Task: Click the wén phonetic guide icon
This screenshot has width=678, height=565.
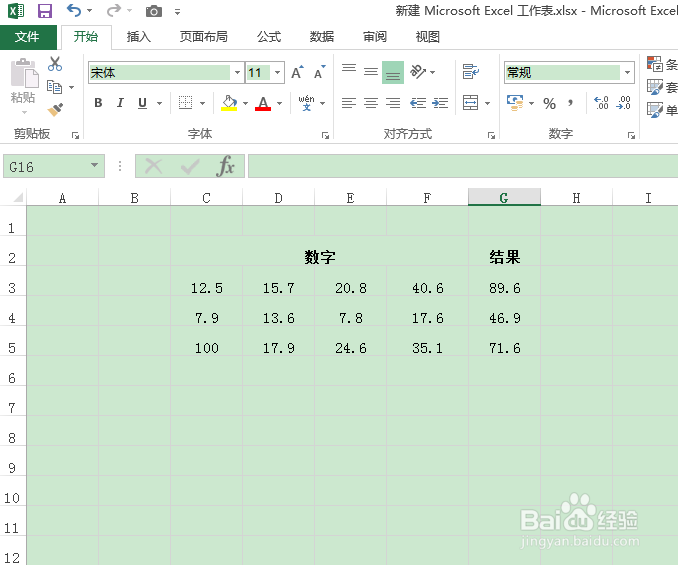Action: click(307, 103)
